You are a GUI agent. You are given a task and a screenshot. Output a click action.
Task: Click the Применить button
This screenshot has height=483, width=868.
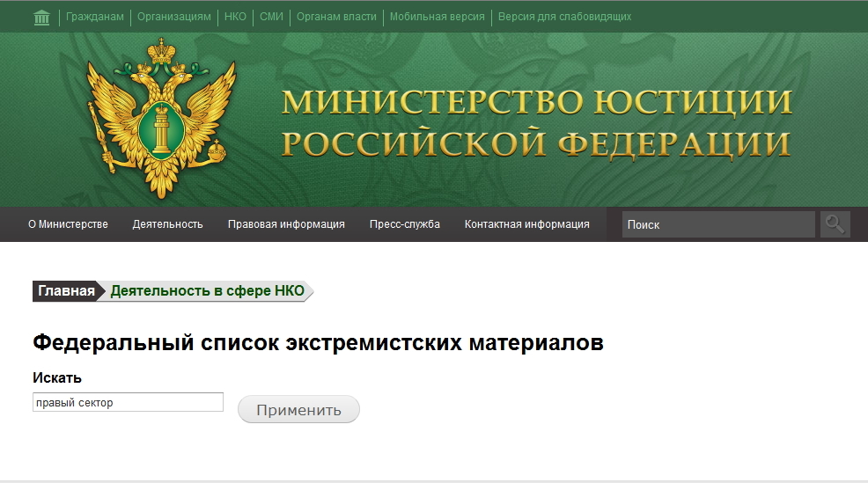(x=299, y=409)
